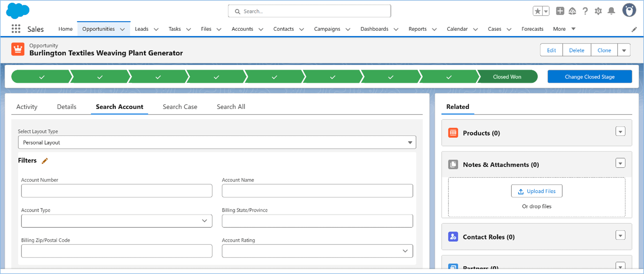
Task: Click the user avatar profile icon
Action: [629, 10]
